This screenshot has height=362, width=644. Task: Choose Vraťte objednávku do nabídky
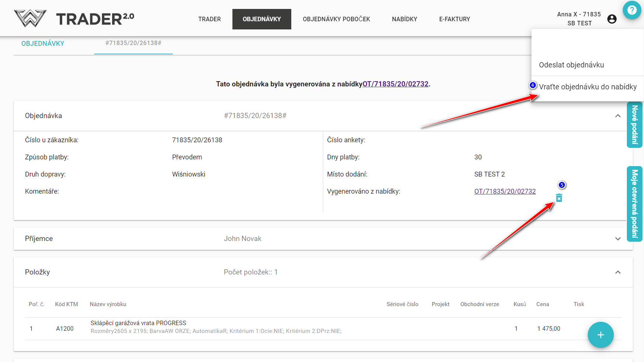coord(587,87)
